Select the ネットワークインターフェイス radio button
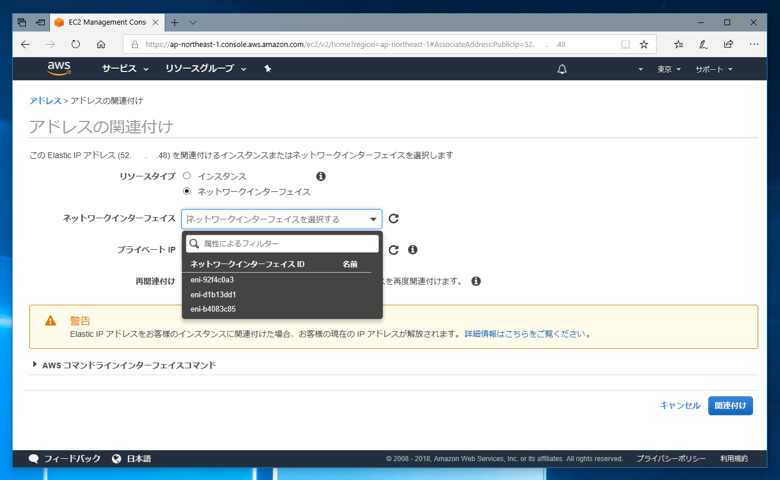 187,191
